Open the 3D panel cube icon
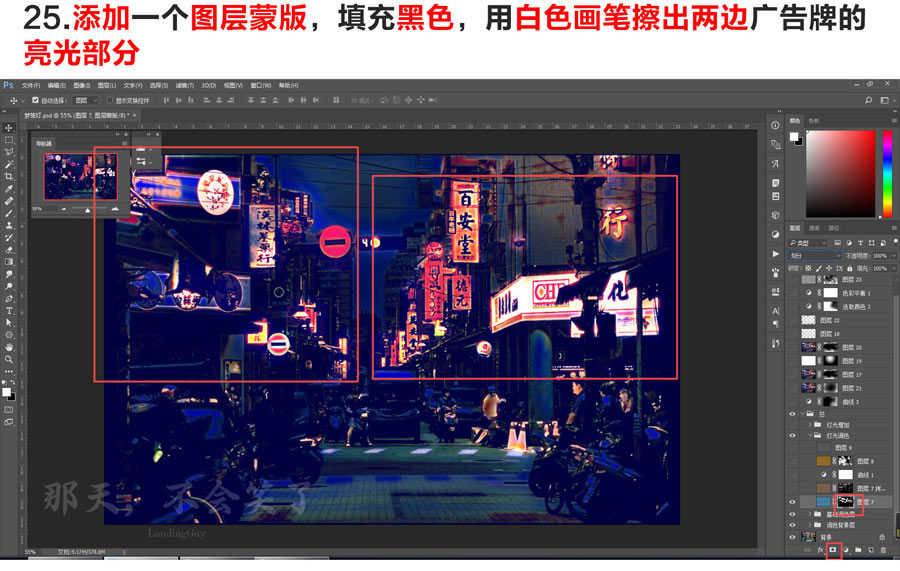The image size is (900, 571). [775, 215]
